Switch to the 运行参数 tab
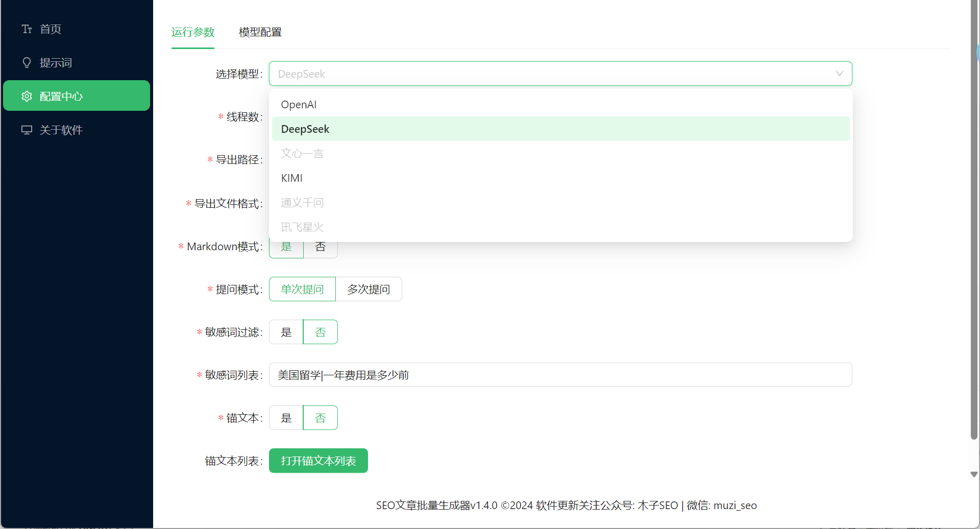 click(193, 32)
